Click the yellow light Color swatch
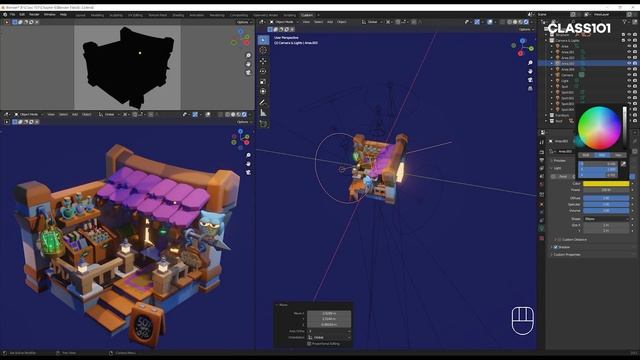640x360 pixels. tap(606, 184)
